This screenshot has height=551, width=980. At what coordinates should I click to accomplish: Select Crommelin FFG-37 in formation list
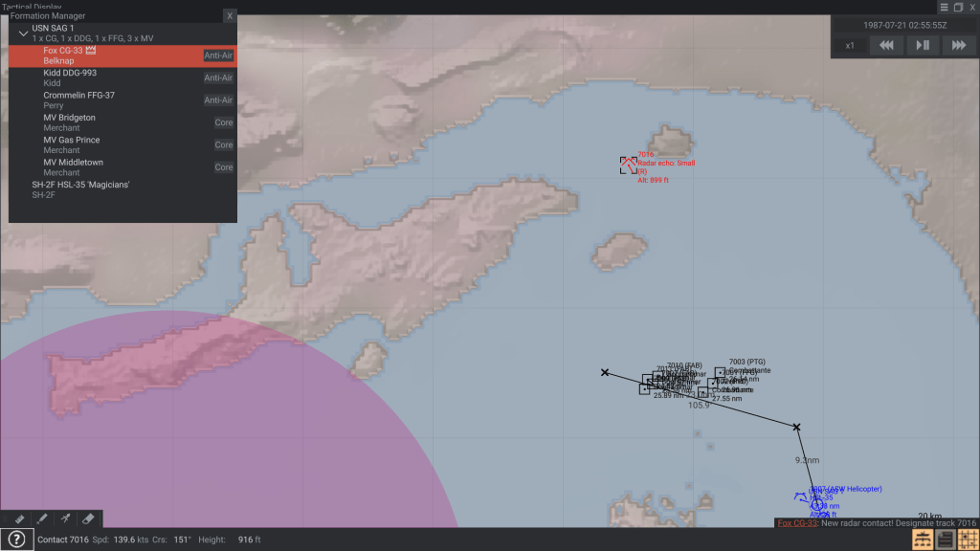click(x=78, y=96)
